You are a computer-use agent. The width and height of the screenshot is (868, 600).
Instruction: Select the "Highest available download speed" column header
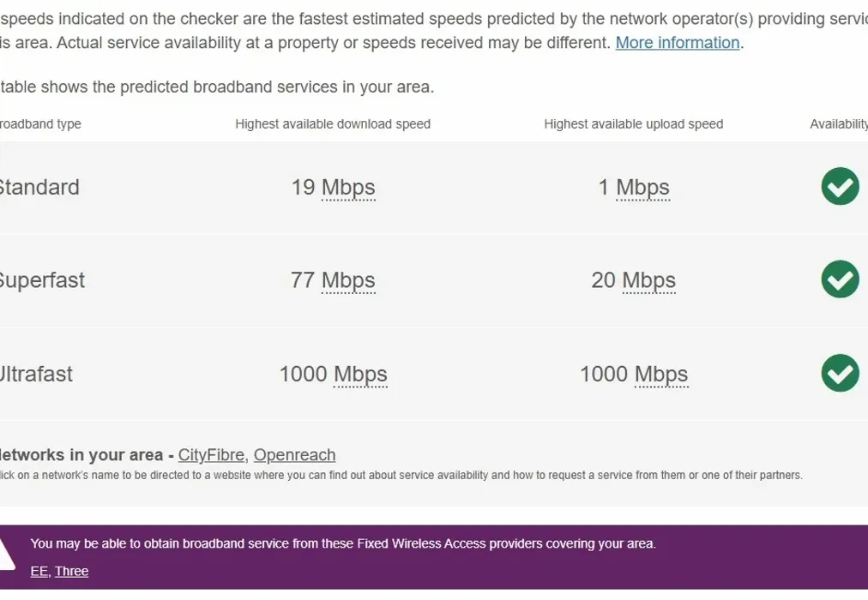(x=333, y=123)
